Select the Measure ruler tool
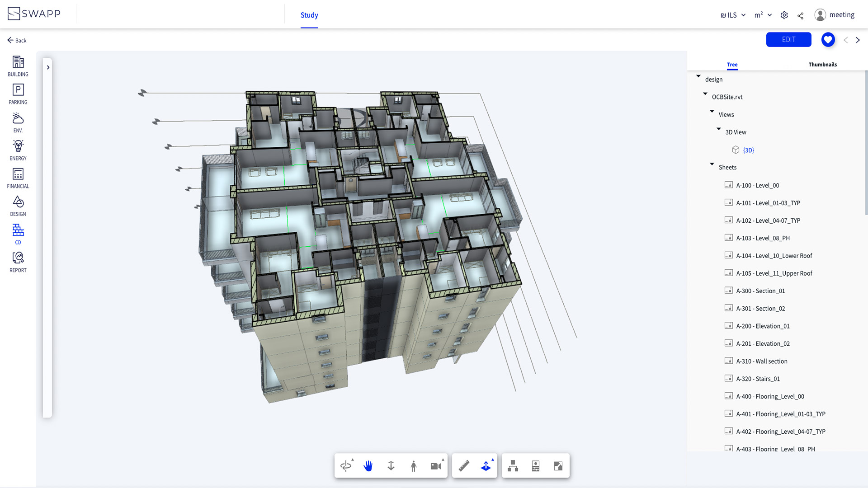This screenshot has width=868, height=488. pyautogui.click(x=464, y=466)
